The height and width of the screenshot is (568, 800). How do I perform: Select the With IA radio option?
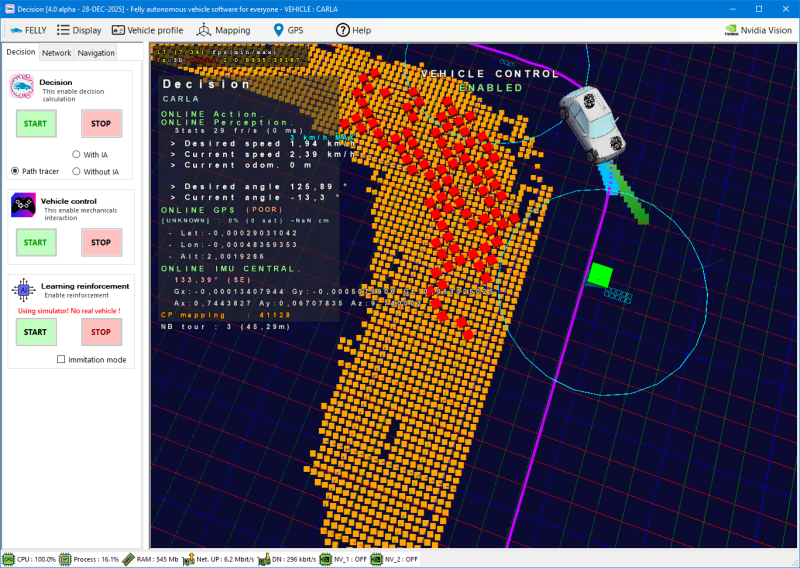point(77,155)
